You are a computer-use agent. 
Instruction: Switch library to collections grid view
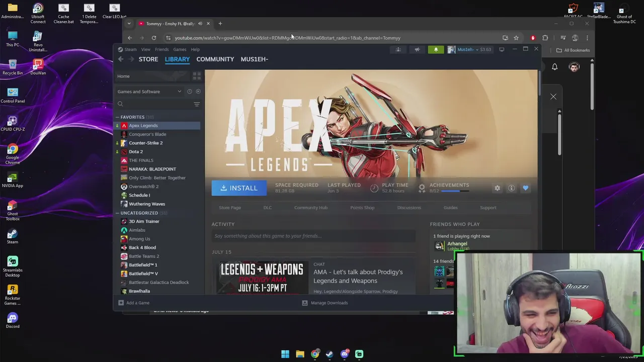click(197, 76)
